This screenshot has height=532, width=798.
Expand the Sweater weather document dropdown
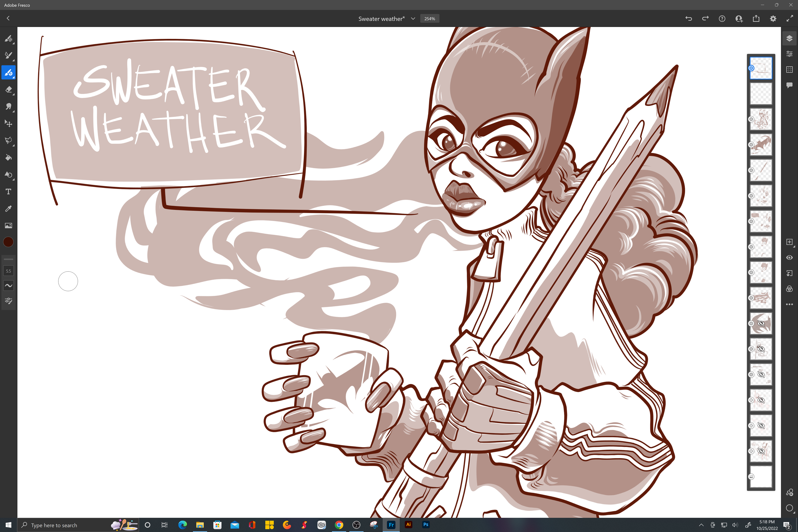click(x=413, y=19)
